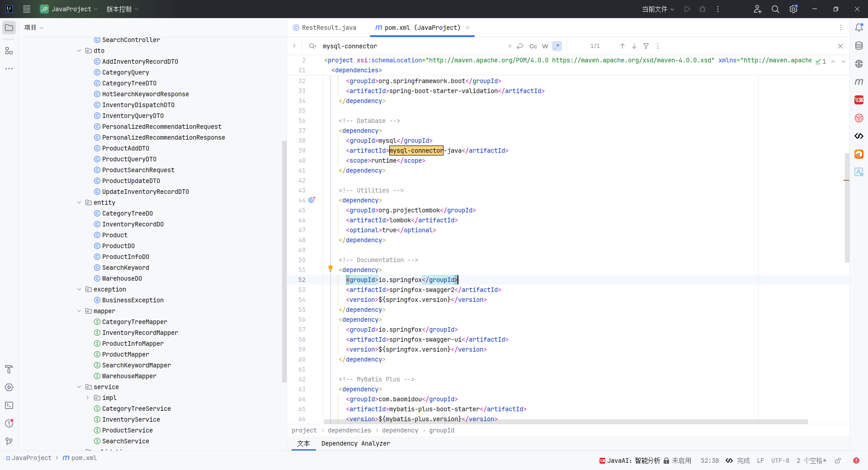
Task: Click the Run button in title bar
Action: point(687,9)
